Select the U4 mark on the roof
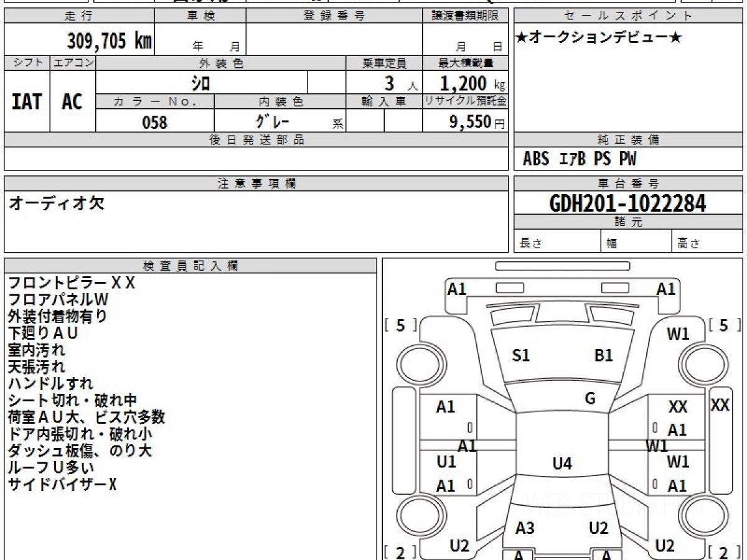Screen dimensions: 747x560 [x=561, y=463]
